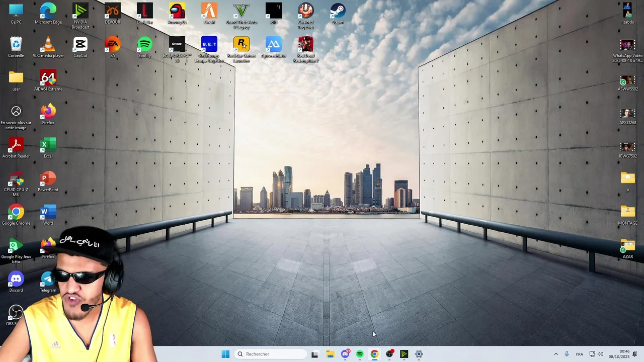Switch to Chrome in the taskbar
Viewport: 644px width, 362px height.
374,354
